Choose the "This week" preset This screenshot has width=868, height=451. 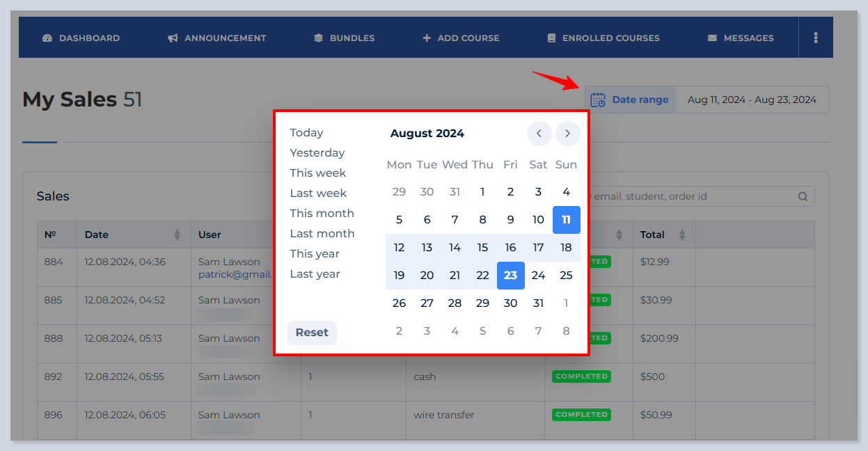(x=318, y=173)
